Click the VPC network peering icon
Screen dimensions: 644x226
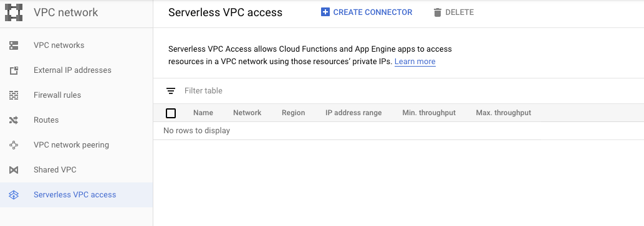coord(14,145)
